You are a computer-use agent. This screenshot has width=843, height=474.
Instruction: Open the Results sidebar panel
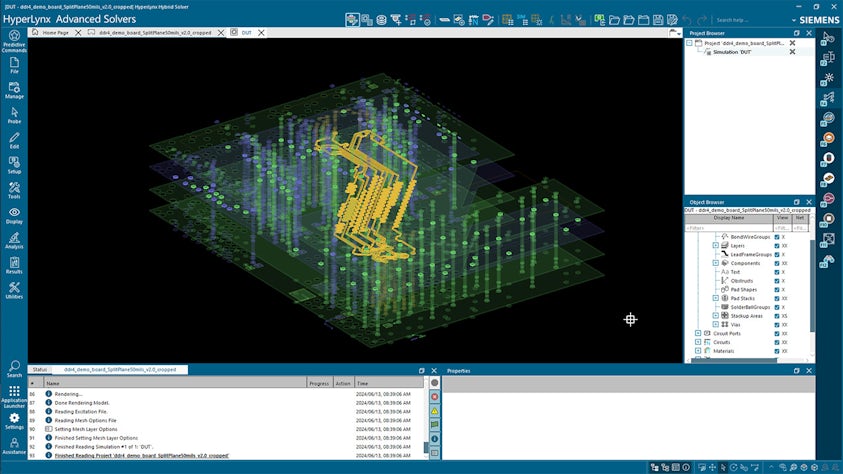[14, 265]
